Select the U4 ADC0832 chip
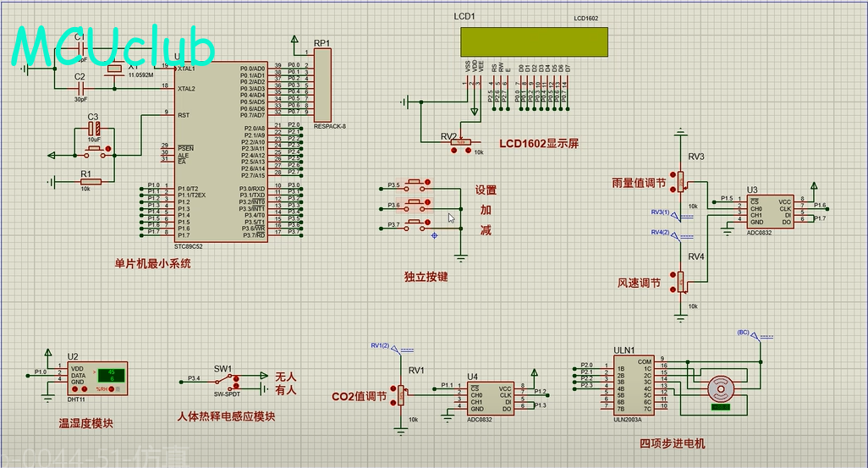868x468 pixels. (x=491, y=398)
